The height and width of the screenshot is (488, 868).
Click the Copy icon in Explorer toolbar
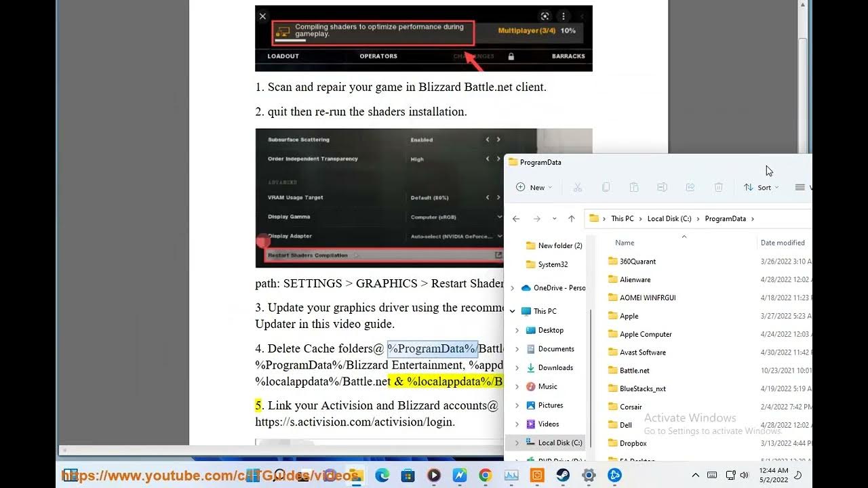pyautogui.click(x=606, y=187)
